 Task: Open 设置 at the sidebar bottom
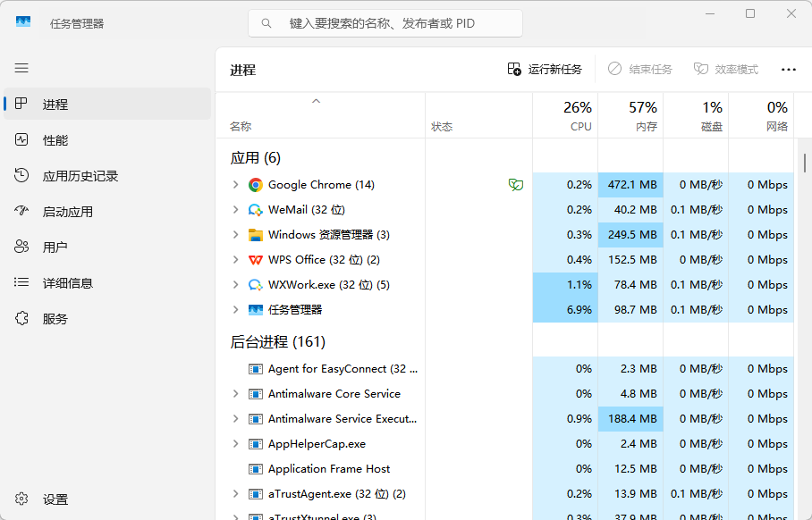55,499
